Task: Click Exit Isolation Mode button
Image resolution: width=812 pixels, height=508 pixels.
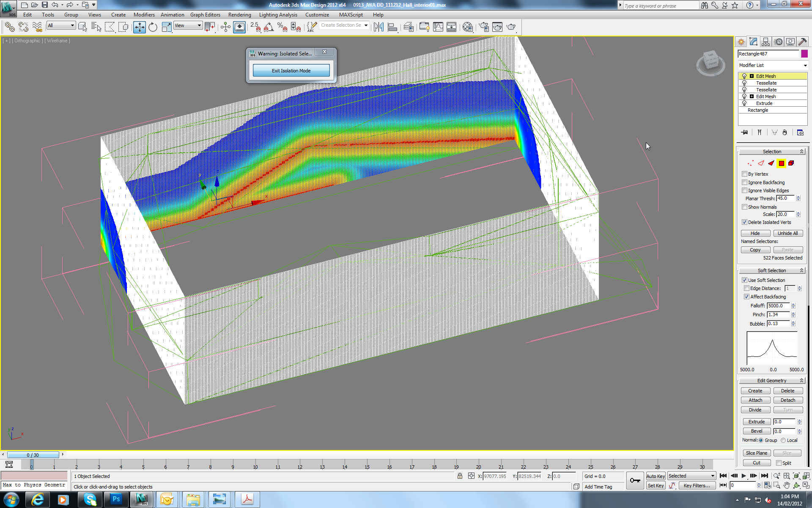Action: 291,71
